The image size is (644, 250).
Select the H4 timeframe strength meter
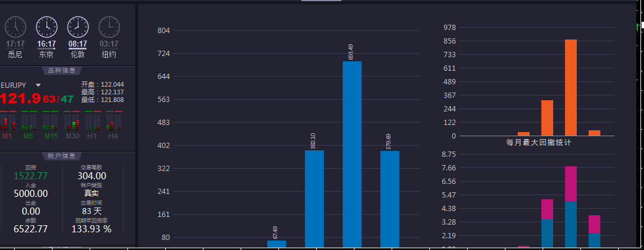[x=114, y=126]
